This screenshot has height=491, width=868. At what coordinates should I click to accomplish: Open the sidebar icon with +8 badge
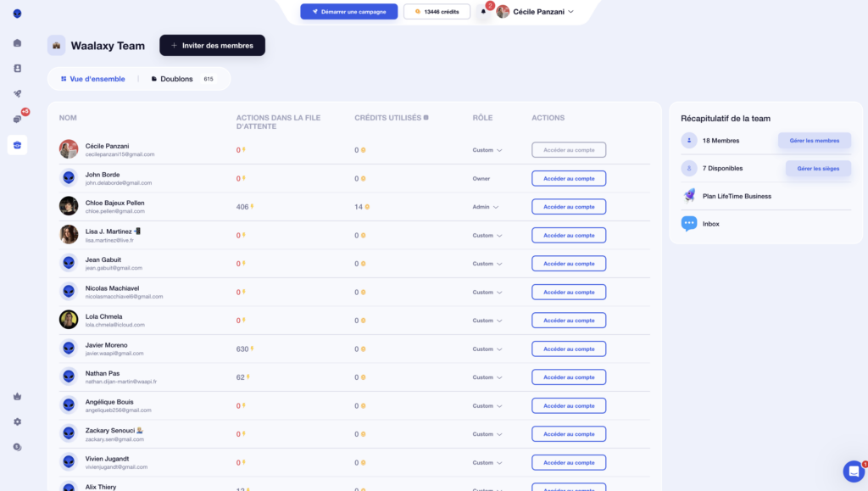[18, 120]
